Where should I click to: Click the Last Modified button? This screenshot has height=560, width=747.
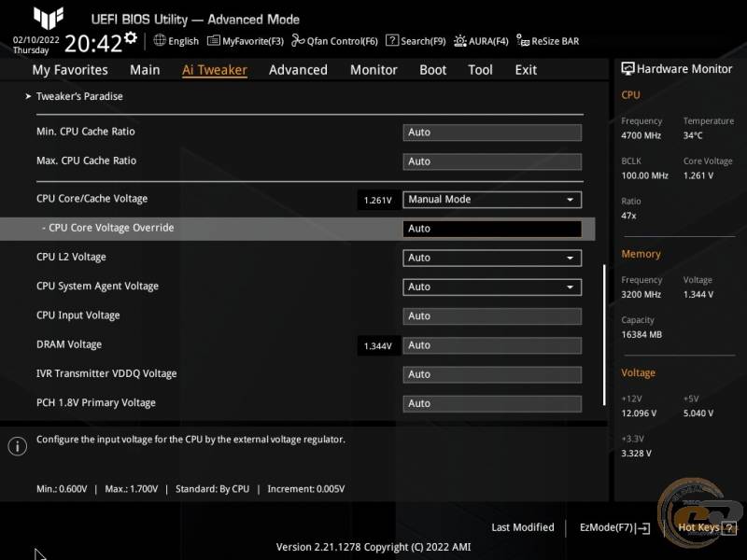[x=523, y=527]
